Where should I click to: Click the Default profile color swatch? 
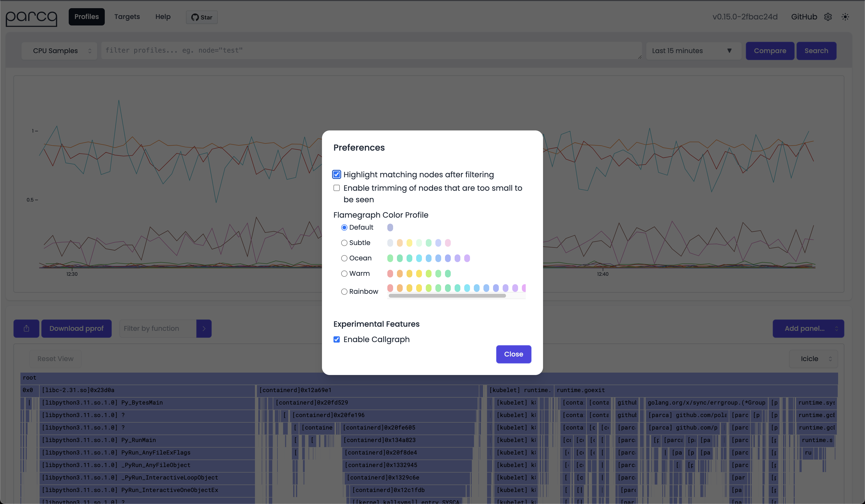[x=390, y=227]
